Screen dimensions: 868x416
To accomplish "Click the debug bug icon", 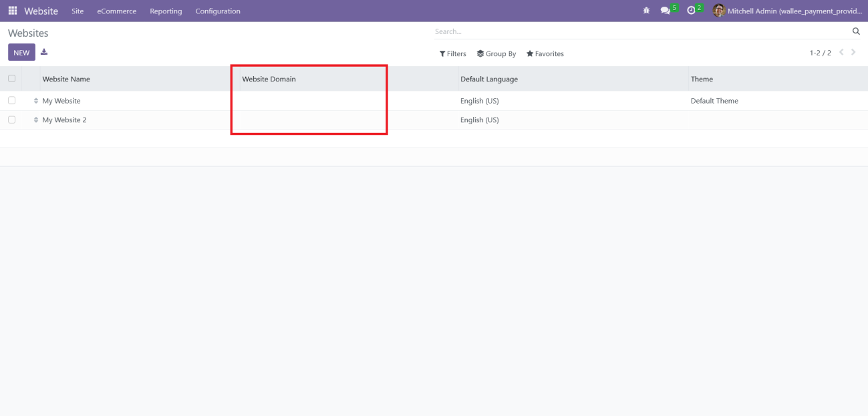I will point(646,11).
